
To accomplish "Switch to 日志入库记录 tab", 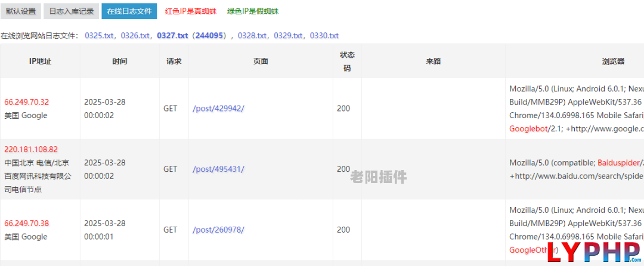I will pyautogui.click(x=72, y=11).
